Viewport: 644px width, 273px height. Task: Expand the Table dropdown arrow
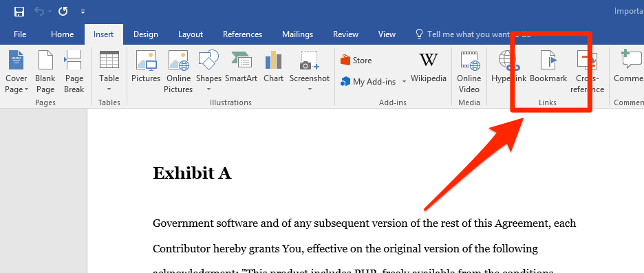pyautogui.click(x=109, y=89)
